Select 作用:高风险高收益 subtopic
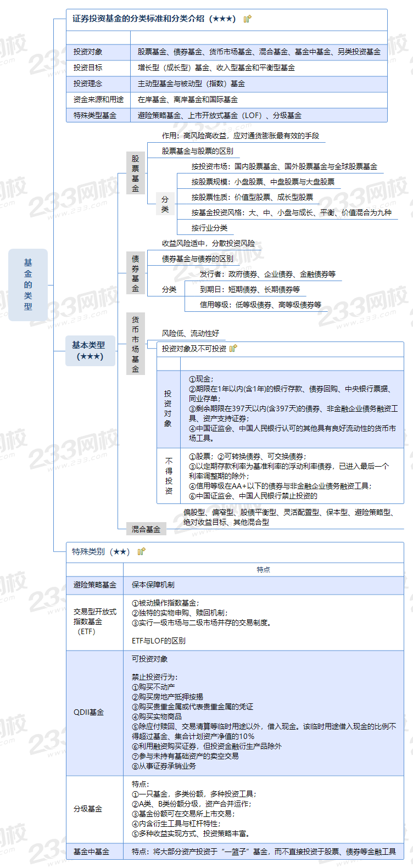Image resolution: width=413 pixels, height=868 pixels. (x=240, y=136)
